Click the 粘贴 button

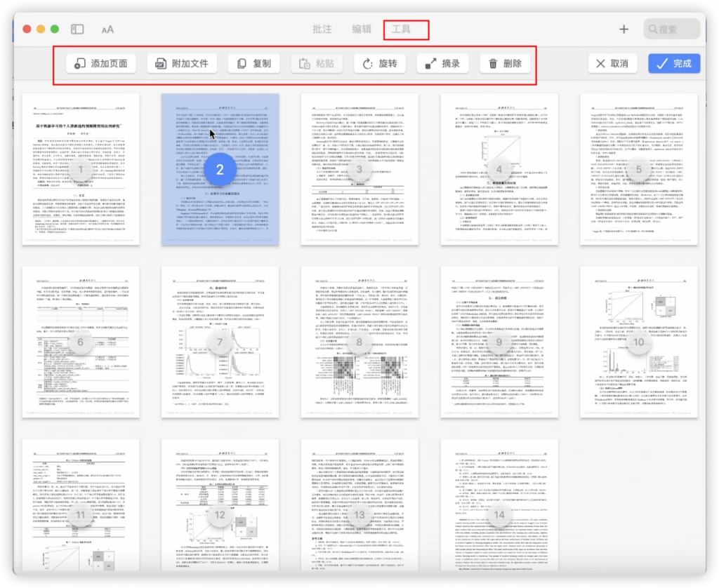click(x=317, y=64)
